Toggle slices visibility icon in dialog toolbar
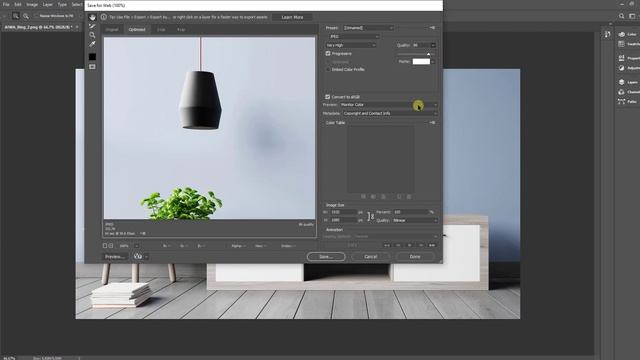Viewport: 640px width, 360px height. 93,67
